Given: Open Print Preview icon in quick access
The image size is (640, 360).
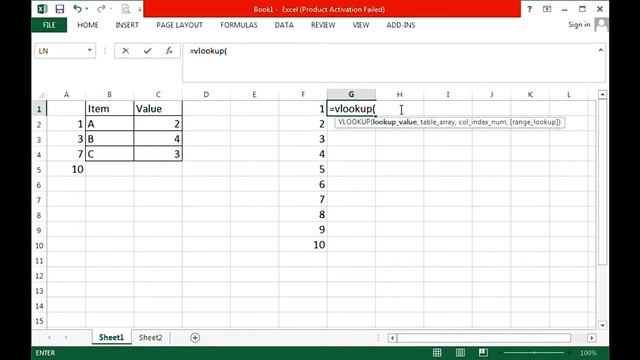Looking at the screenshot, I should (126, 9).
